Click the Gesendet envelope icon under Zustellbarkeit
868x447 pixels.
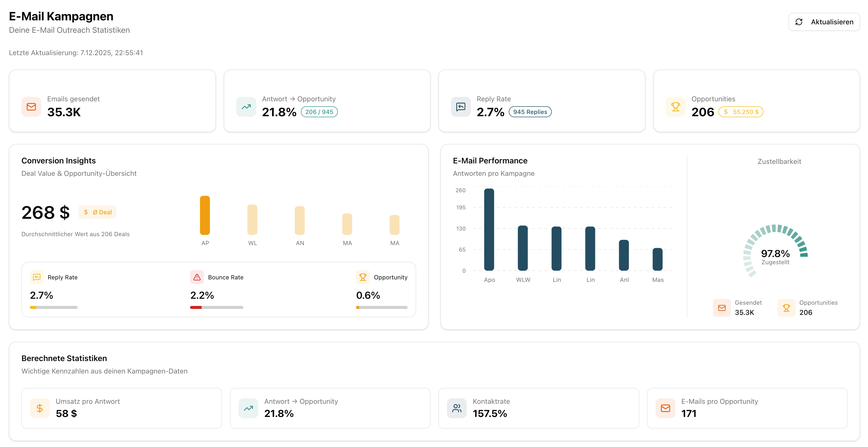[722, 307]
